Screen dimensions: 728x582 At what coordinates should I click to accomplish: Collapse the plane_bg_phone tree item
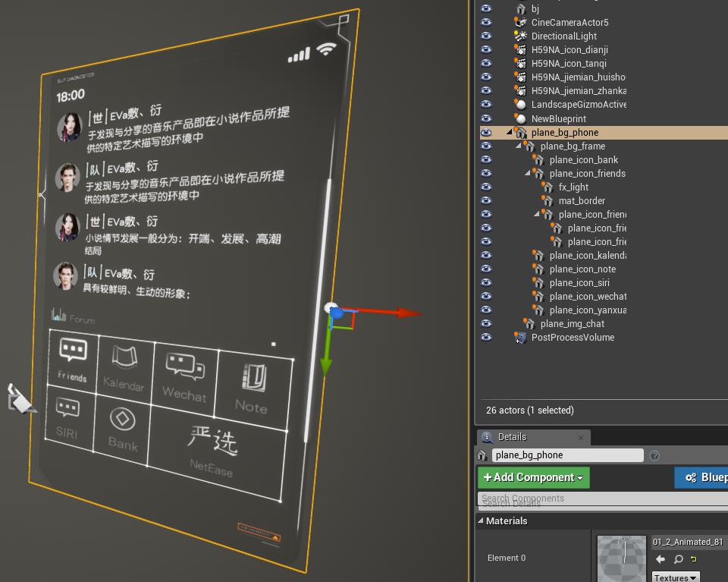tap(510, 131)
